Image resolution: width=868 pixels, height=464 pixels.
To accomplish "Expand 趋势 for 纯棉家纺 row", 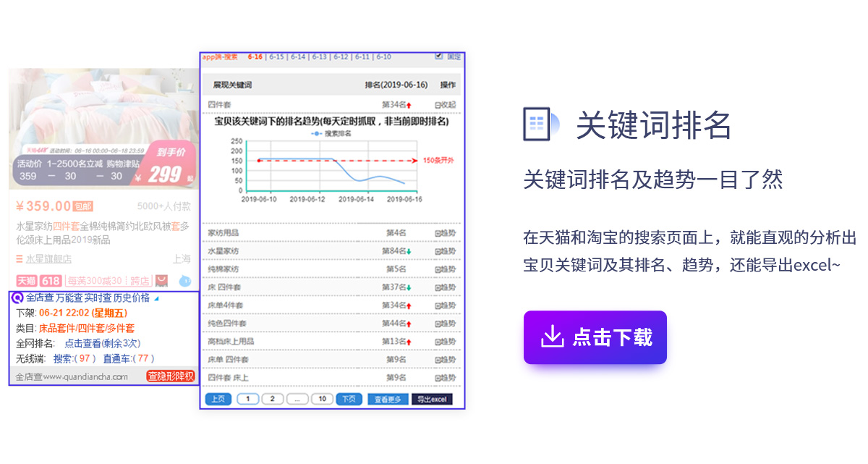I will [x=445, y=269].
